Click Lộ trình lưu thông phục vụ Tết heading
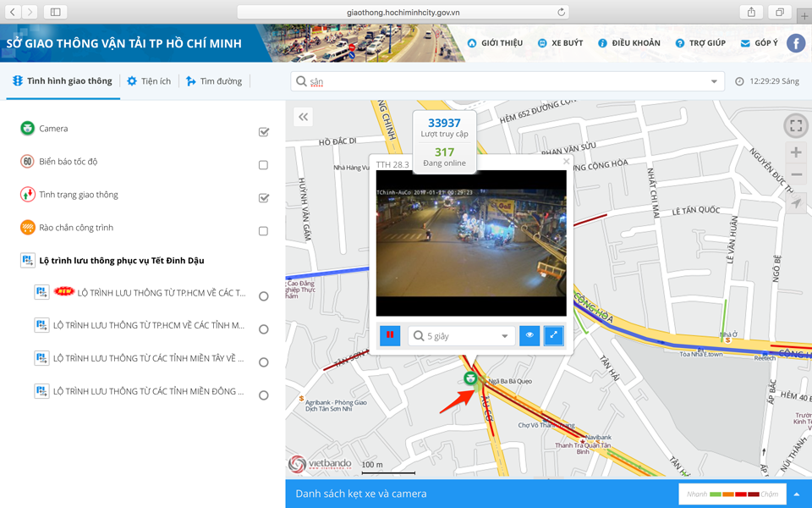Viewport: 812px width, 508px height. tap(122, 260)
